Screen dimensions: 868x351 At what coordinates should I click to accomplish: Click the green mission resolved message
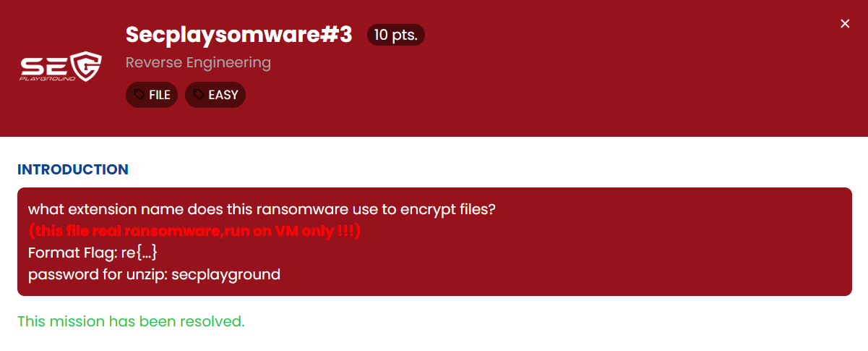coord(131,321)
